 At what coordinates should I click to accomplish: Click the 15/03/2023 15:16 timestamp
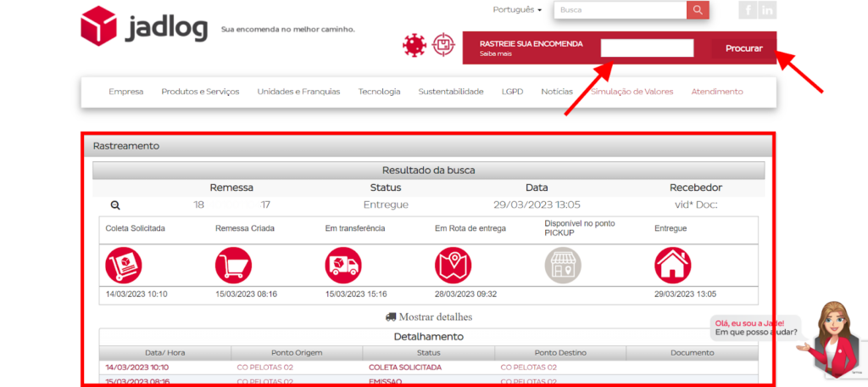pos(356,294)
